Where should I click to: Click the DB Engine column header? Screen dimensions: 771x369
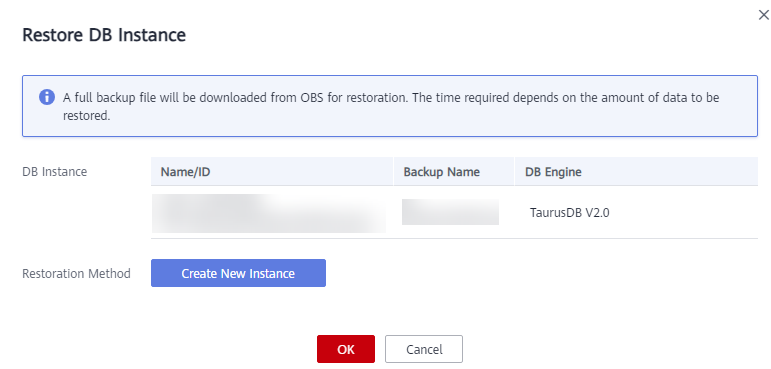(553, 172)
